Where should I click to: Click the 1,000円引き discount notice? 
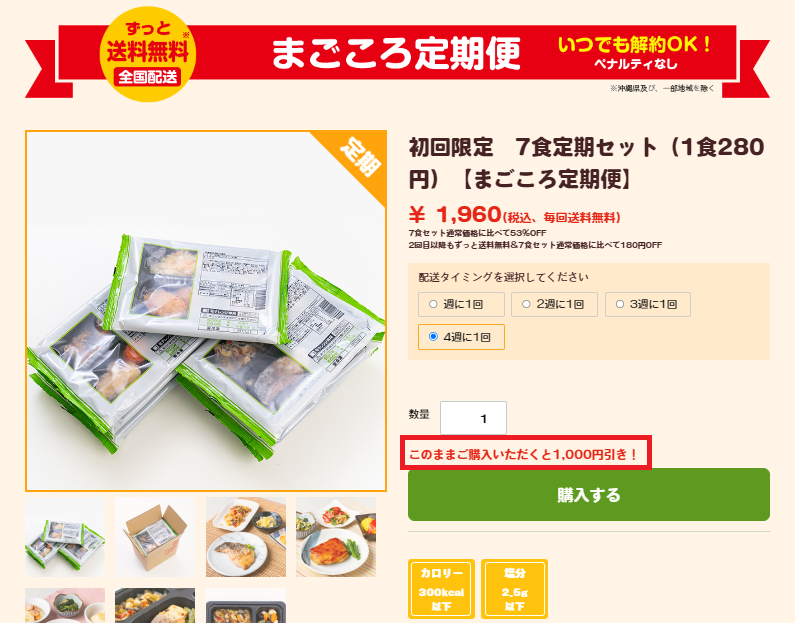(x=526, y=453)
